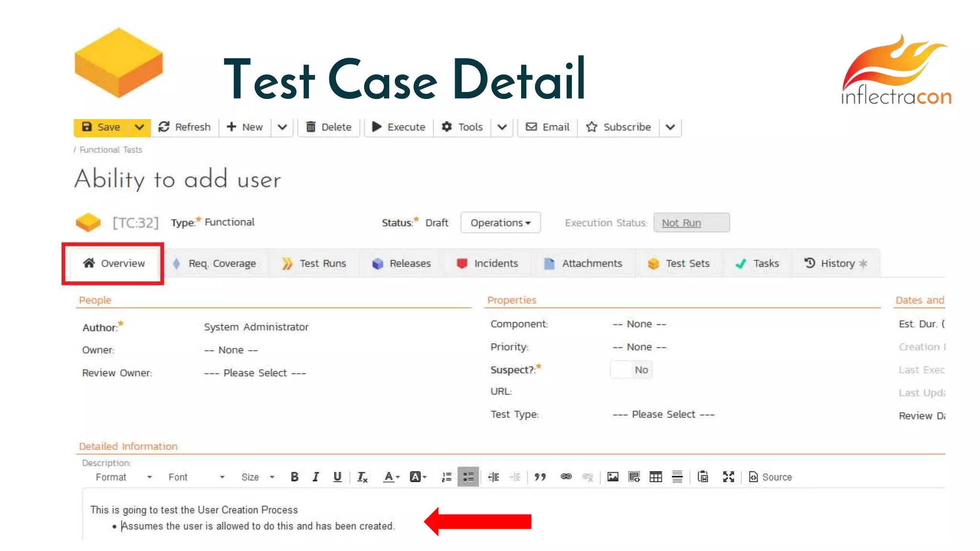The width and height of the screenshot is (980, 551).
Task: Expand the New options arrow
Action: 282,127
